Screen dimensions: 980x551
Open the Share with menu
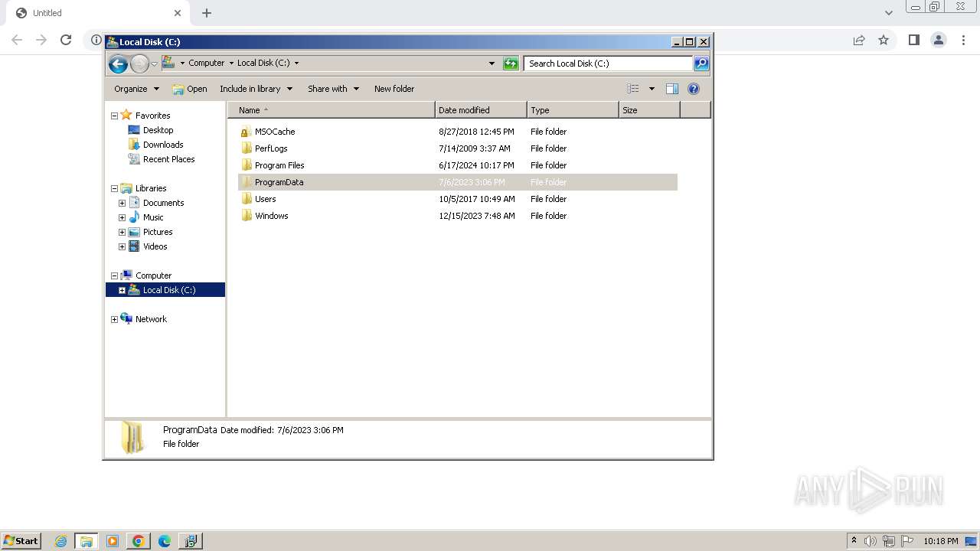[333, 89]
